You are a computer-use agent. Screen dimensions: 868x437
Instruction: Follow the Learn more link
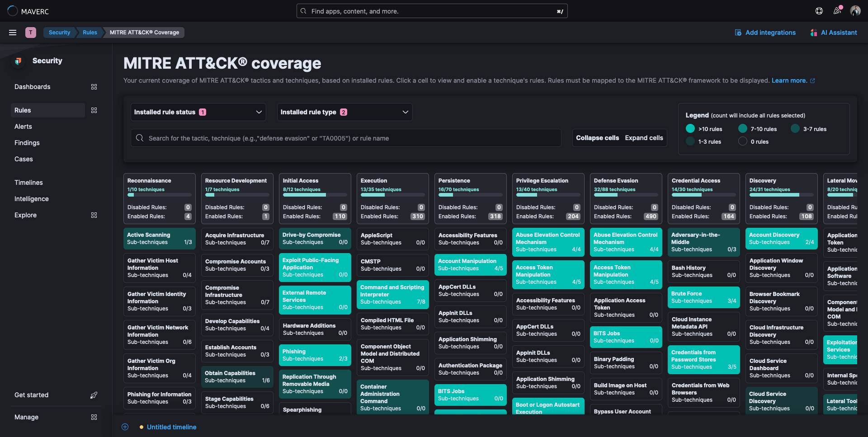coord(789,80)
